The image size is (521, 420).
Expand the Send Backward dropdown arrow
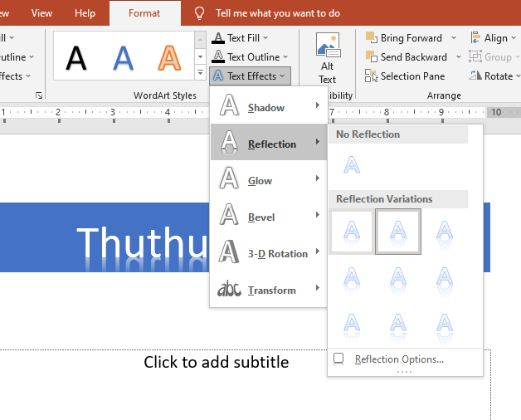[x=459, y=57]
